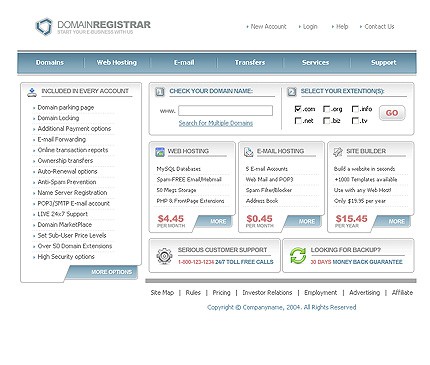Select LIVE 24x7 Support item
This screenshot has width=430, height=365.
tap(62, 214)
